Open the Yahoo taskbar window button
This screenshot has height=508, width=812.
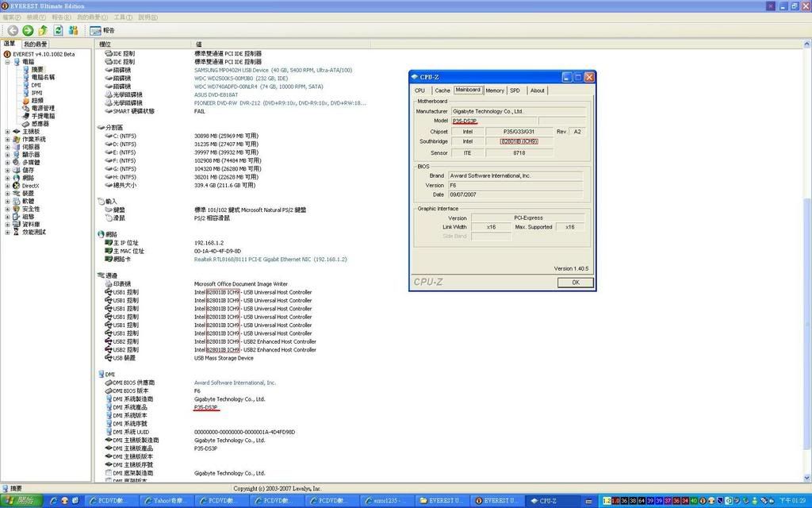tap(166, 501)
